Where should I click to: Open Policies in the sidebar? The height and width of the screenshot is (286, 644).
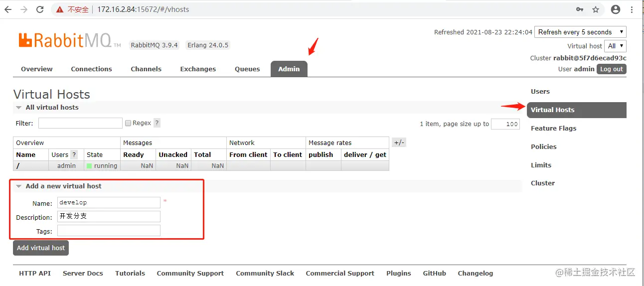[543, 147]
